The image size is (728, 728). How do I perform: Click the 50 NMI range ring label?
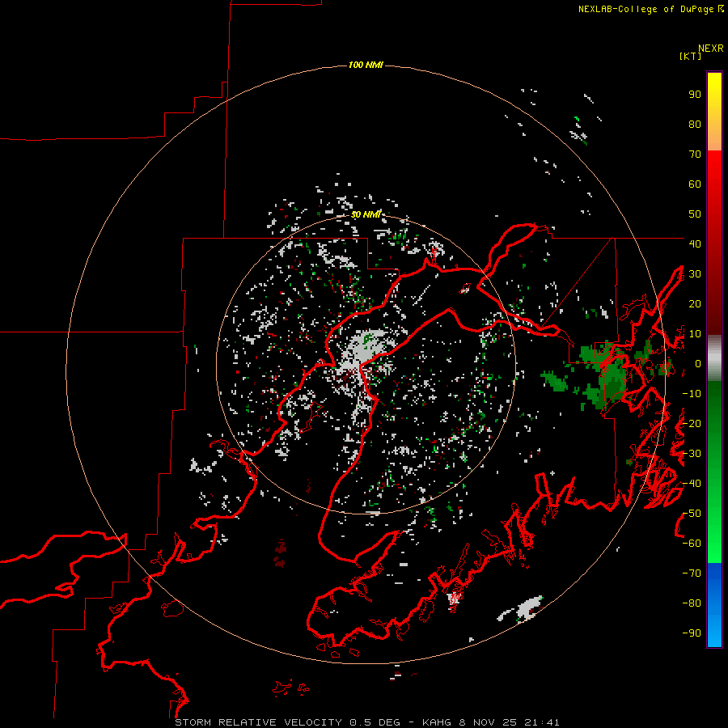366,214
